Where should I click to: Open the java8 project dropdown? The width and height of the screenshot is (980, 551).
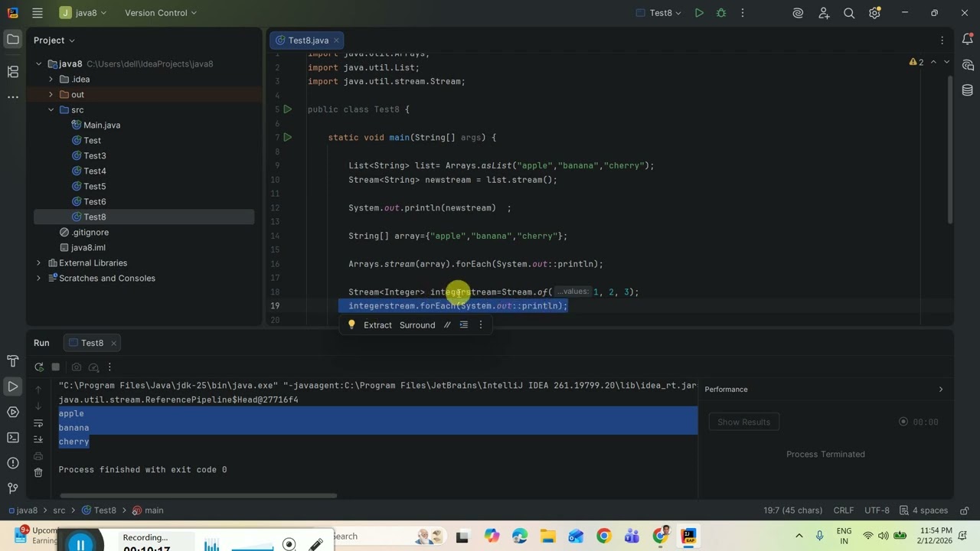(x=83, y=13)
